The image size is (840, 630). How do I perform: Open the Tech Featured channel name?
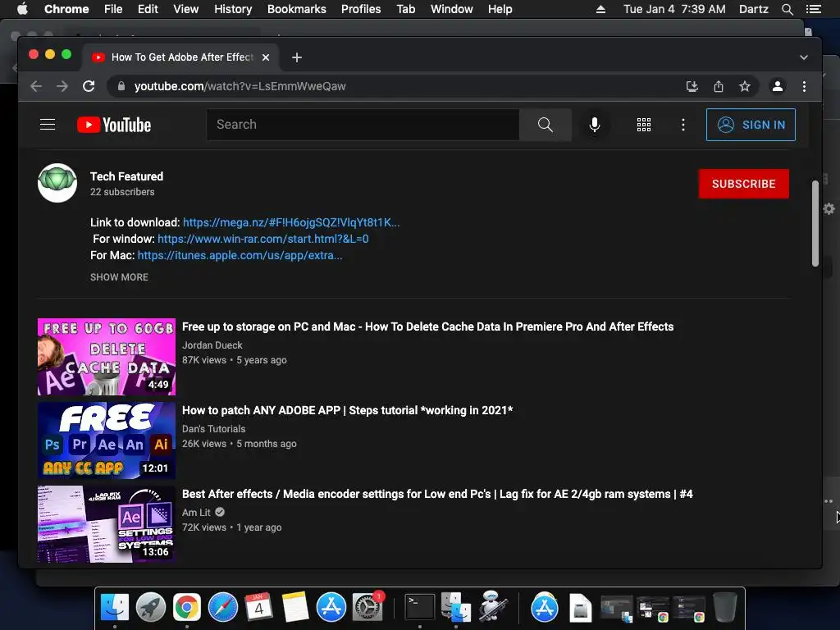coord(126,176)
